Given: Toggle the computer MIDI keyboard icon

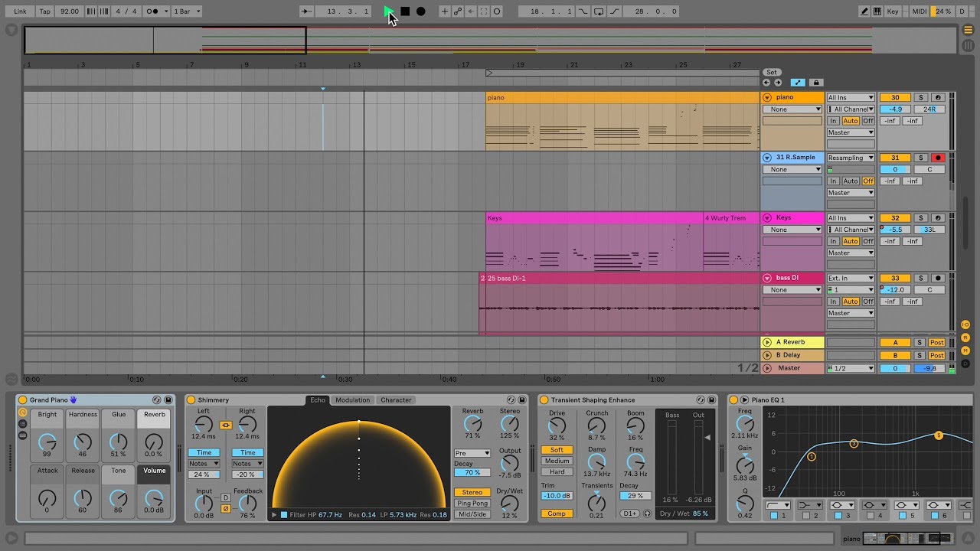Looking at the screenshot, I should [x=877, y=11].
